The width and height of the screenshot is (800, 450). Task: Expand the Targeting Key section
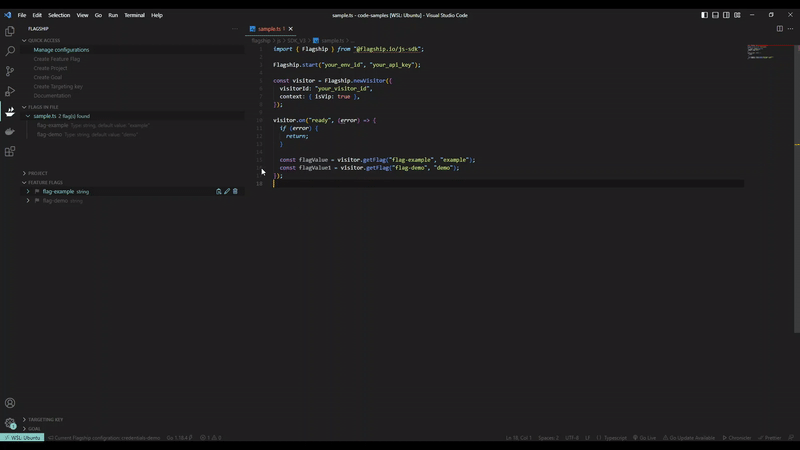(x=24, y=419)
